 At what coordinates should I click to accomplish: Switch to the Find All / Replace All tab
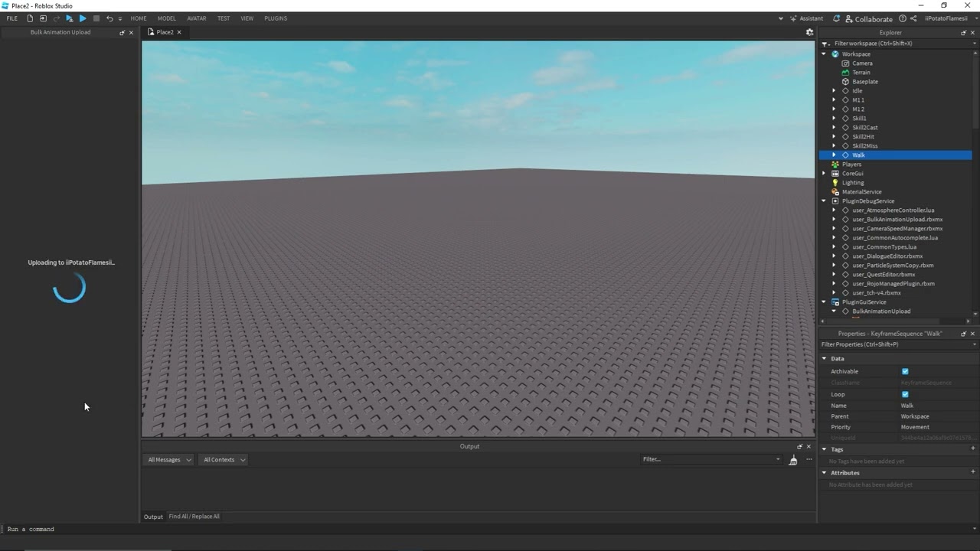(x=194, y=516)
